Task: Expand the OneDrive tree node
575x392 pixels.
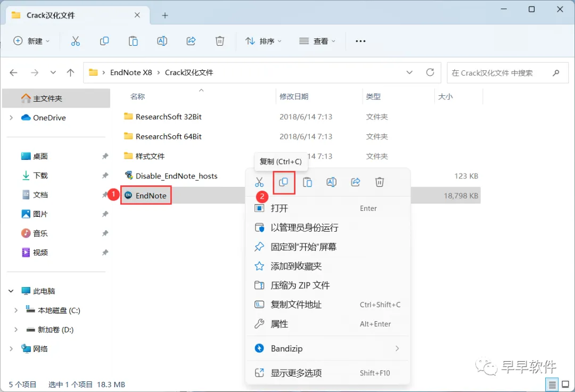Action: point(11,118)
